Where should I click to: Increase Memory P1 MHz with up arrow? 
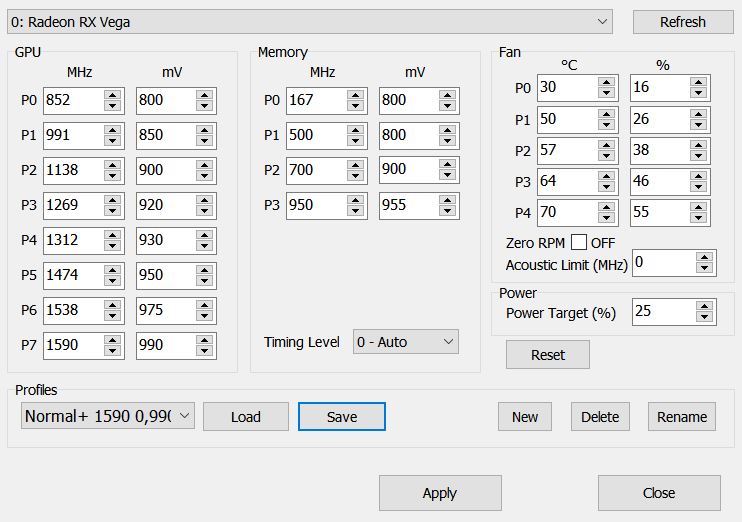[x=355, y=130]
